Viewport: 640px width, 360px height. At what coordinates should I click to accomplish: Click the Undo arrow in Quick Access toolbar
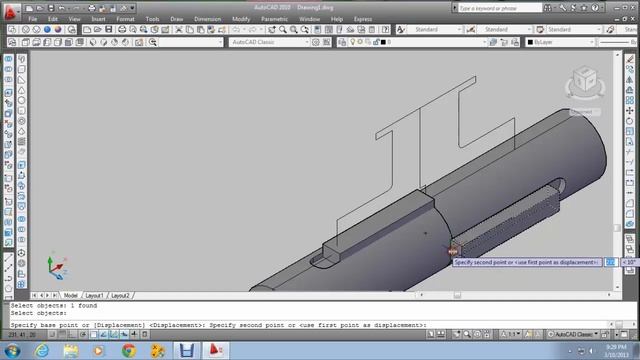click(62, 8)
